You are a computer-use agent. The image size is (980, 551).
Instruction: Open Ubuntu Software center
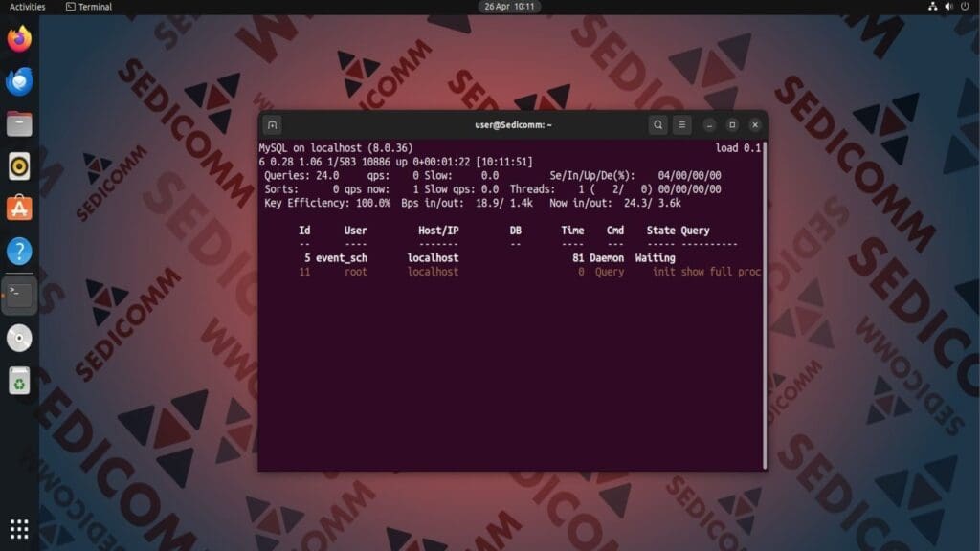tap(19, 208)
